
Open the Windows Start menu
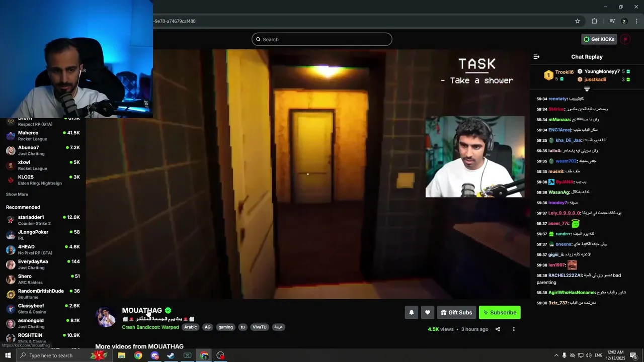click(x=8, y=355)
